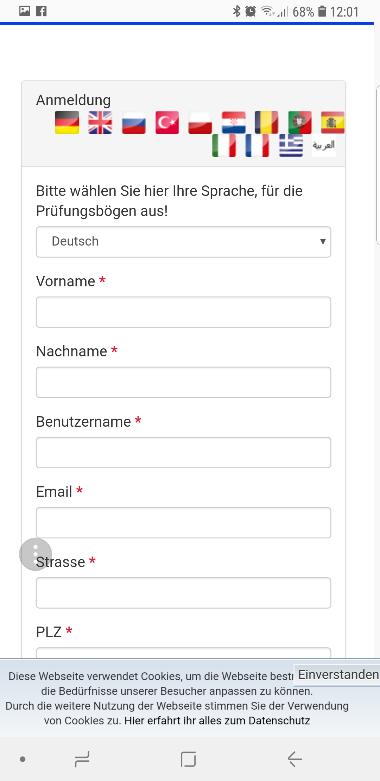This screenshot has width=380, height=781.
Task: Click the Vorname input field
Action: [183, 312]
